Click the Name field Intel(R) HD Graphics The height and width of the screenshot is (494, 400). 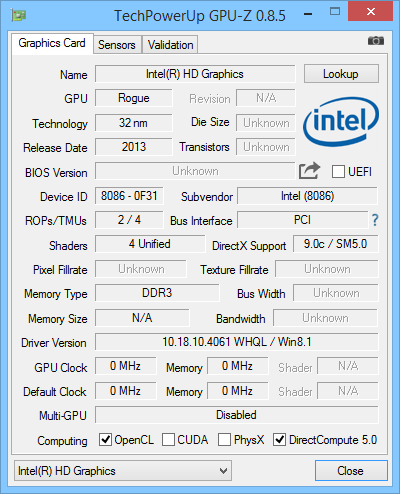(195, 74)
